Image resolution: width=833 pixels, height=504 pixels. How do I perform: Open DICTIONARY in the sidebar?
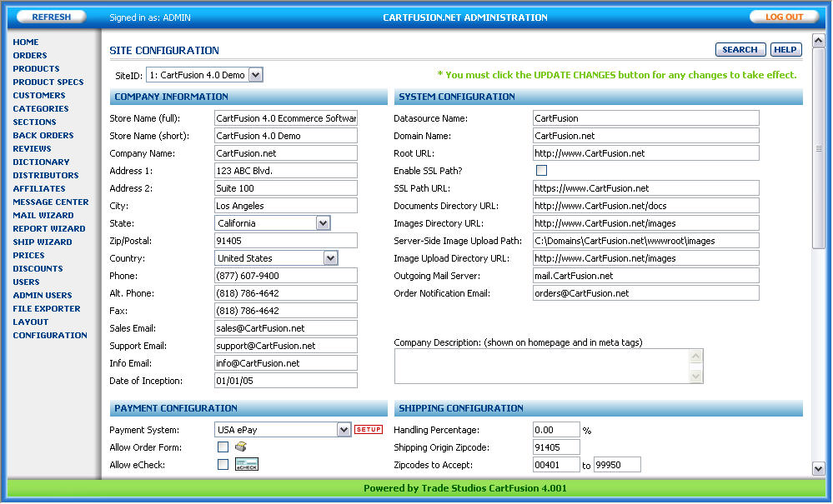point(41,162)
